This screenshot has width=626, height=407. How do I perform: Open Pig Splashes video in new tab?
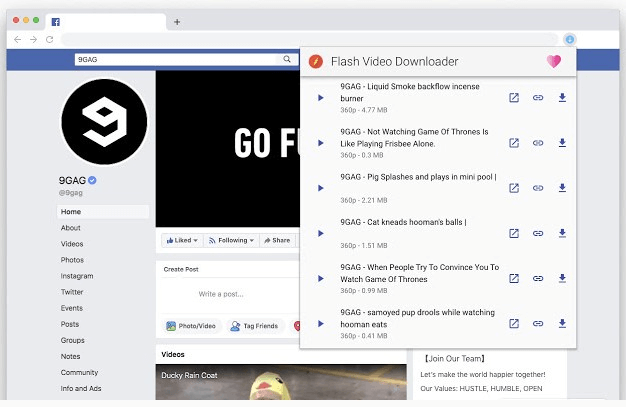click(x=514, y=188)
